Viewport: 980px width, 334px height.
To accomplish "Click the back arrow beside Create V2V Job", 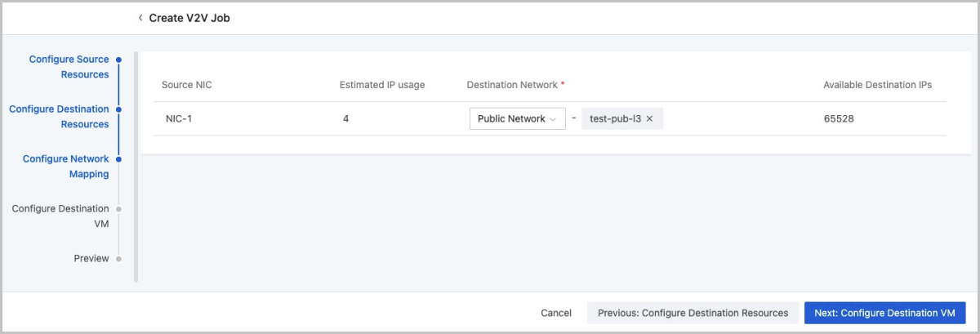I will (x=140, y=18).
